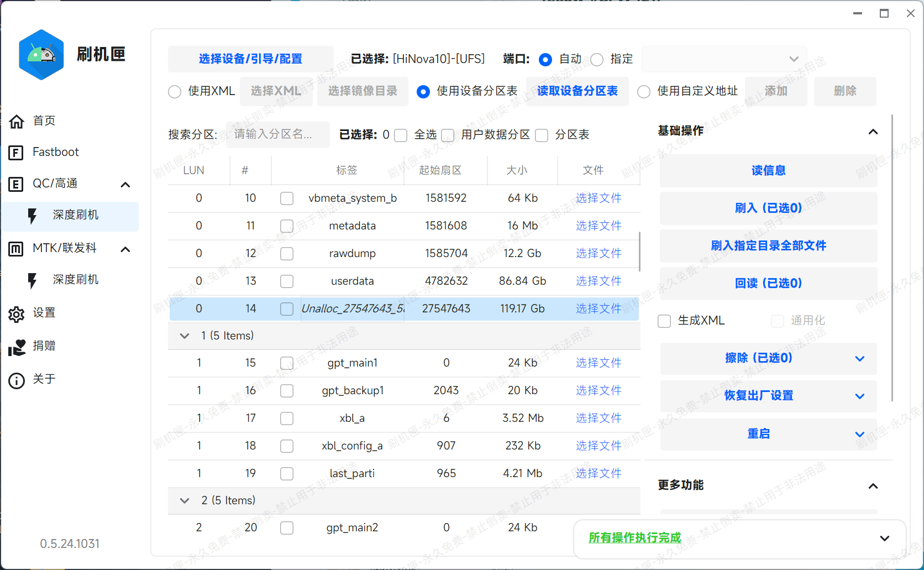Collapse the 更多功能 section
Image resolution: width=924 pixels, height=570 pixels.
pyautogui.click(x=873, y=486)
